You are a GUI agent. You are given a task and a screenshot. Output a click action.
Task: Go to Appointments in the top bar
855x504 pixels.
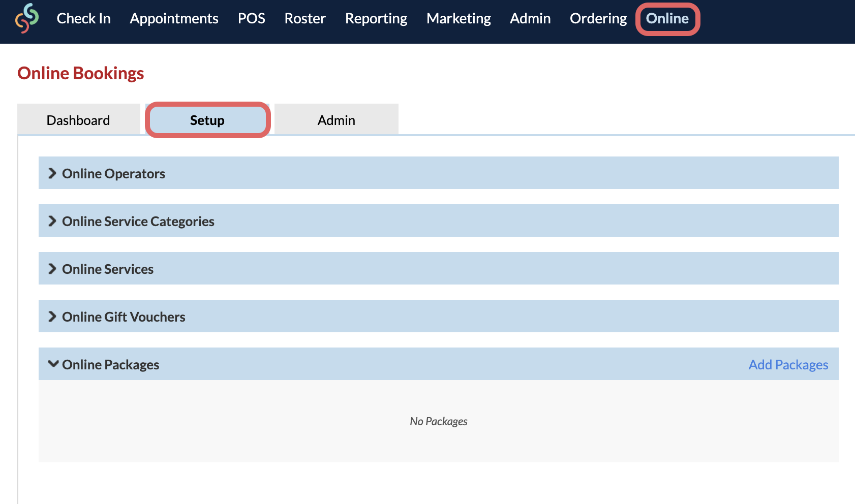tap(174, 19)
